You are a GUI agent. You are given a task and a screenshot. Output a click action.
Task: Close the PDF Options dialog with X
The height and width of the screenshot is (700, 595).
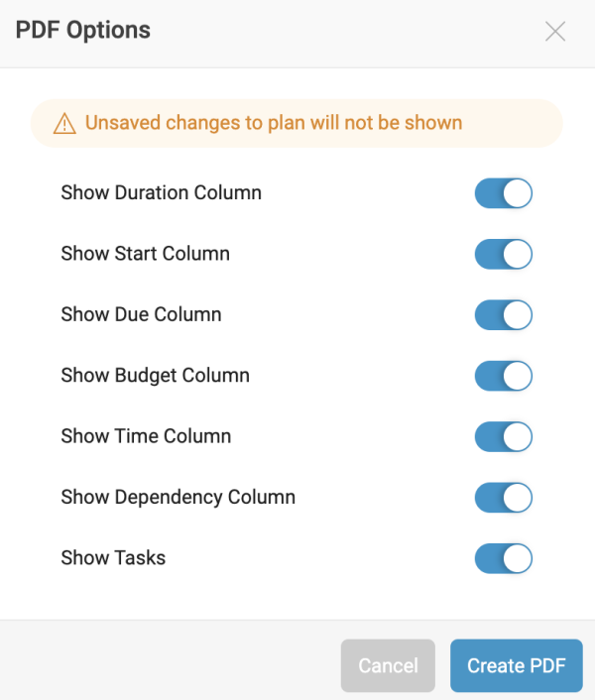pyautogui.click(x=555, y=31)
